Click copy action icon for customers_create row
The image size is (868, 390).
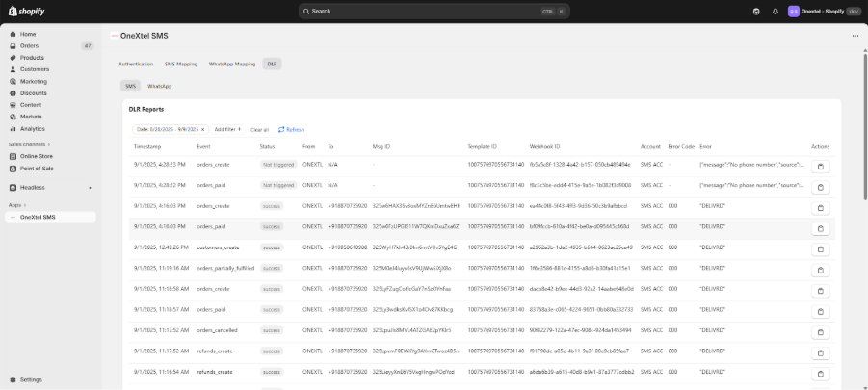click(821, 247)
